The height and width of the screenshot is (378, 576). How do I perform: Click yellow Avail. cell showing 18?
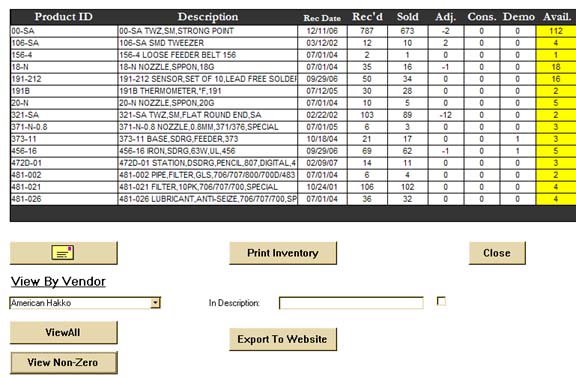(556, 67)
